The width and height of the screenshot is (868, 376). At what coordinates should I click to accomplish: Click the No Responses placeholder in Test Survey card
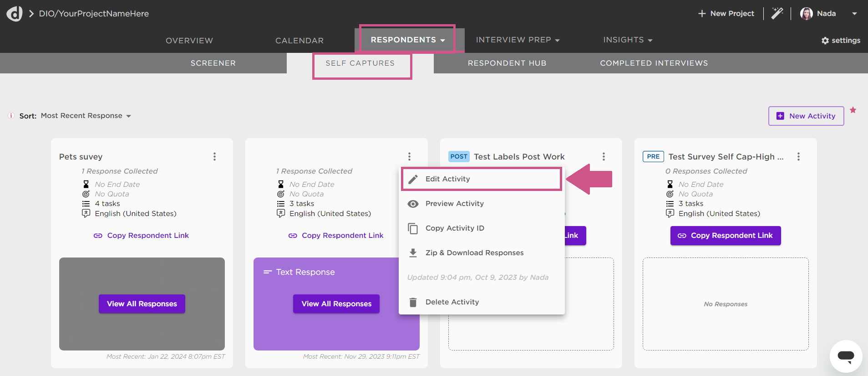726,304
